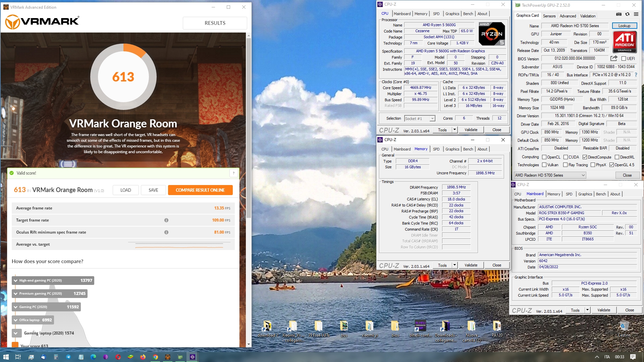Take a GPU-Z screenshot with the camera icon
644x362 pixels.
tap(619, 14)
